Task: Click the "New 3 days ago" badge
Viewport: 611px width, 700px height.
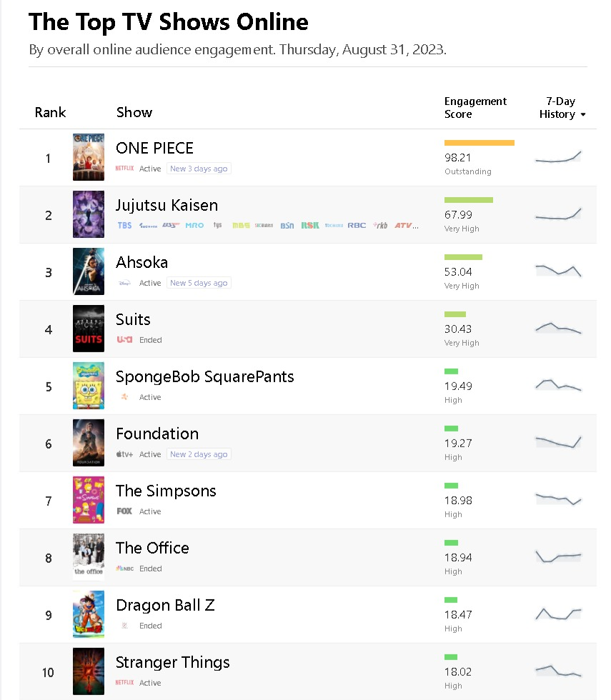Action: pos(199,169)
